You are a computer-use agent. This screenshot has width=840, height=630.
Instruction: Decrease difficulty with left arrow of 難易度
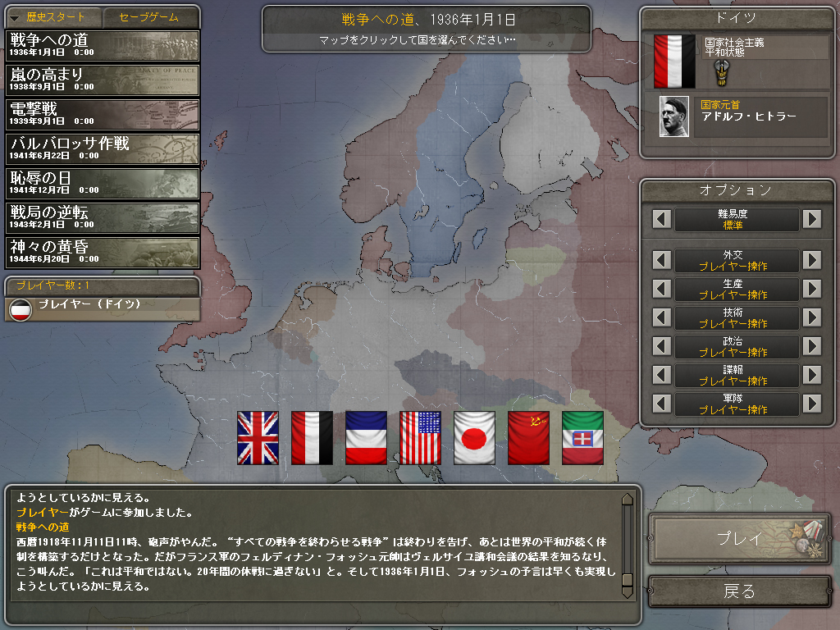click(662, 219)
